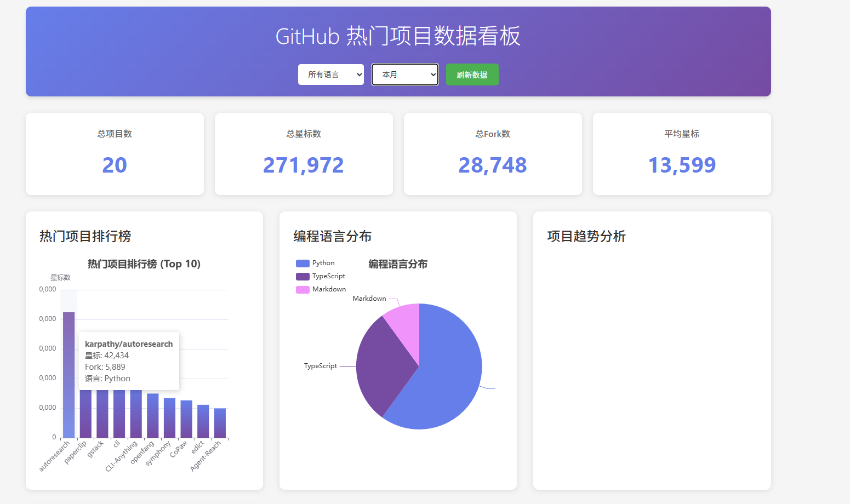850x504 pixels.
Task: Open the language filter dropdown showing 所有语言
Action: click(330, 75)
